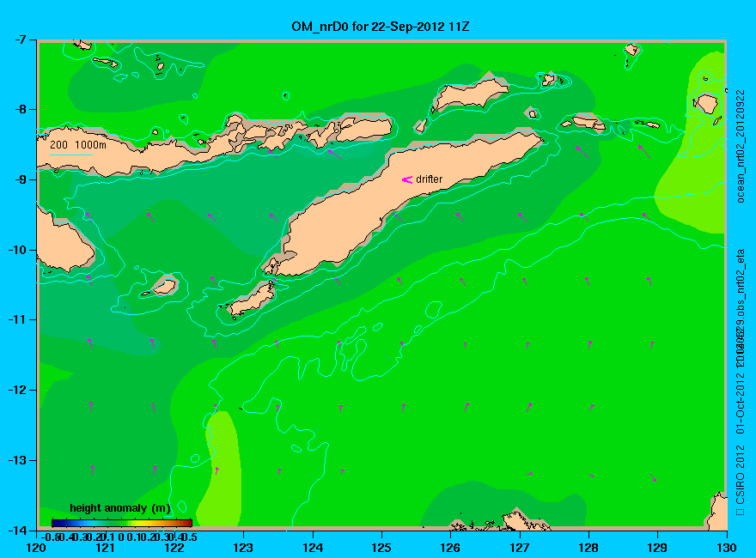Screen dimensions: 756x558
Task: Click latitude tick label -14
Action: (17, 530)
